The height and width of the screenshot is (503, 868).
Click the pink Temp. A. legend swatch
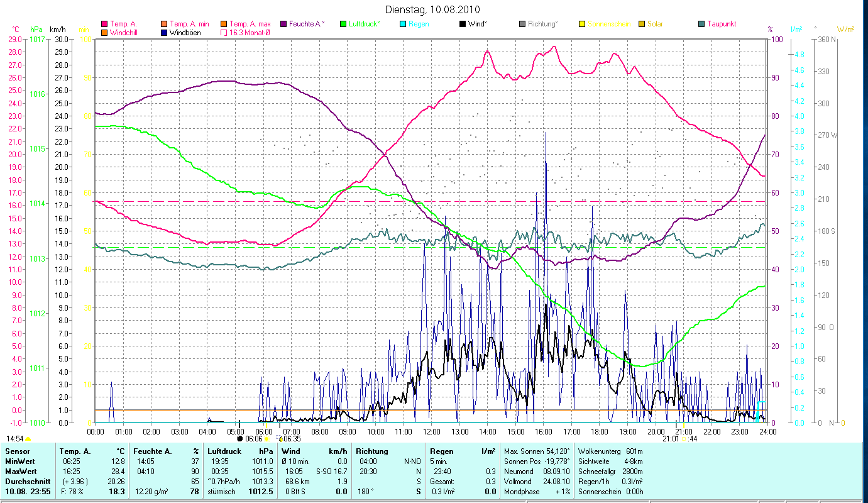click(104, 24)
